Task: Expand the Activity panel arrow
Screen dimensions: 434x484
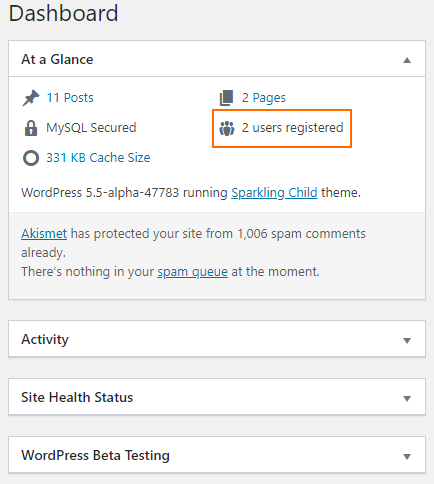Action: (x=407, y=340)
